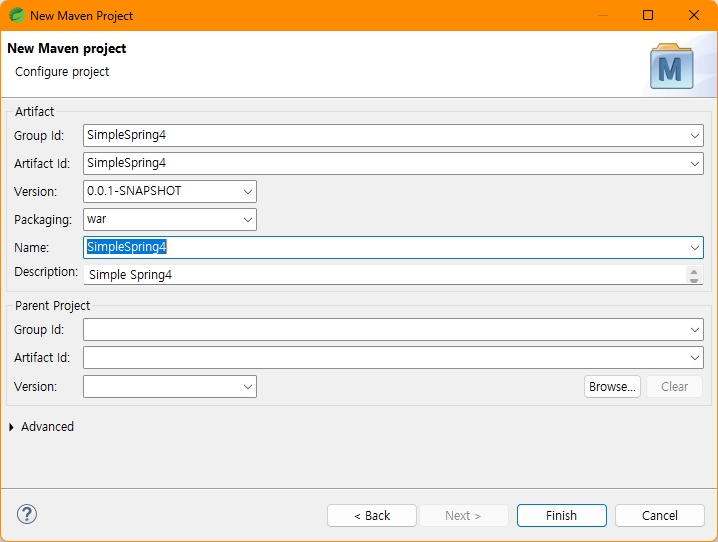Open the Artifact Group Id dropdown arrow
Image resolution: width=718 pixels, height=542 pixels.
pyautogui.click(x=694, y=136)
